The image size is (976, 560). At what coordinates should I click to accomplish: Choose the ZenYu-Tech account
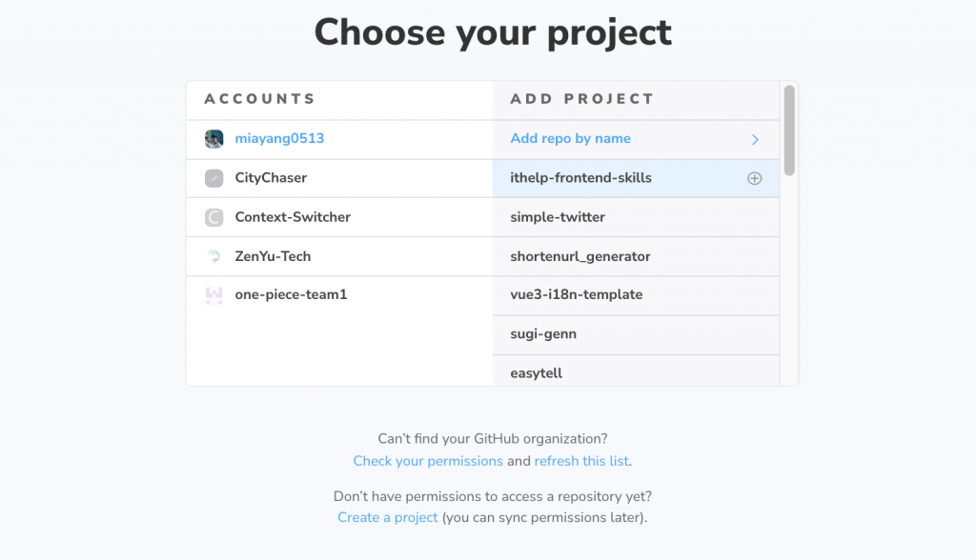point(273,256)
